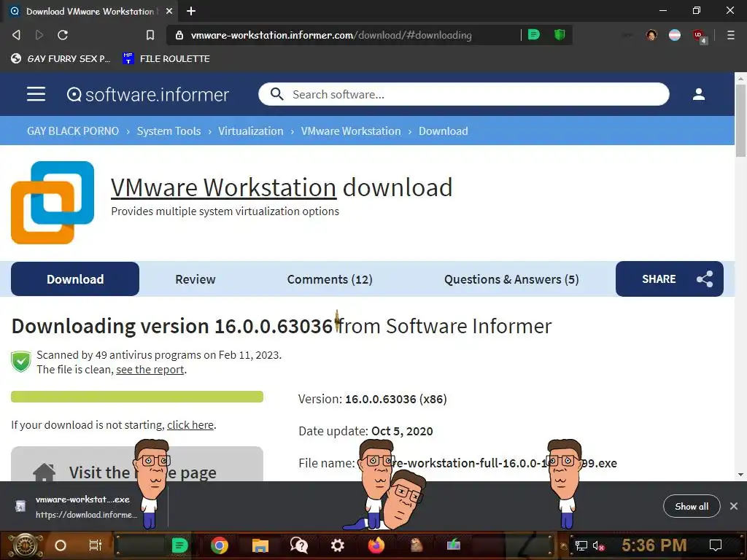Viewport: 747px width, 560px height.
Task: Click the VMware Workstation logo image
Action: pos(53,203)
